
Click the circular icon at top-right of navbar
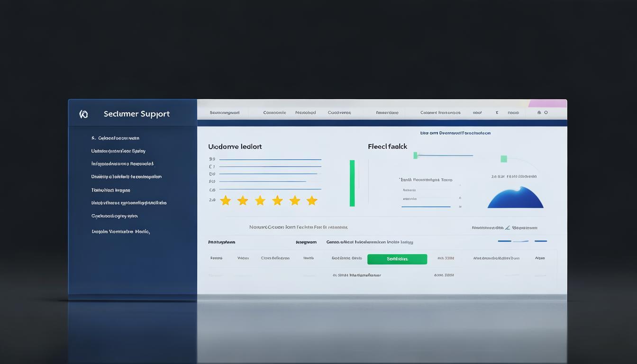pyautogui.click(x=546, y=113)
